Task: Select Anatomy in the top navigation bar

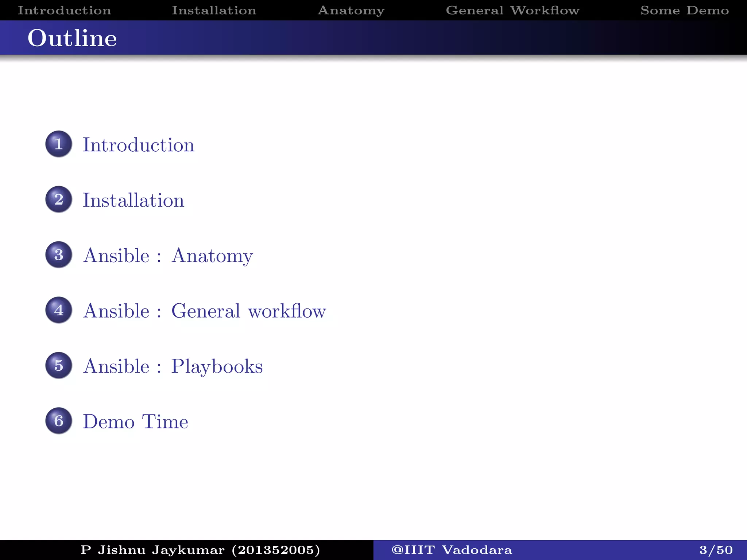Action: (x=351, y=11)
